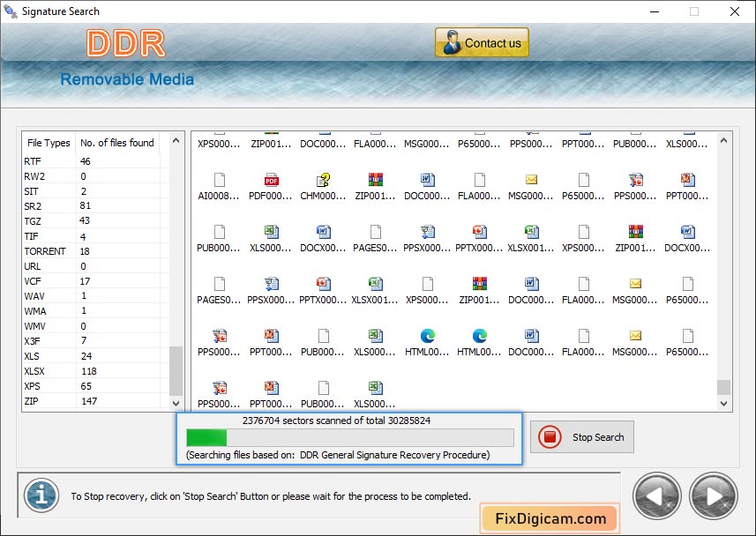Click the file types list down arrow
Viewport: 756px width, 536px height.
[176, 404]
